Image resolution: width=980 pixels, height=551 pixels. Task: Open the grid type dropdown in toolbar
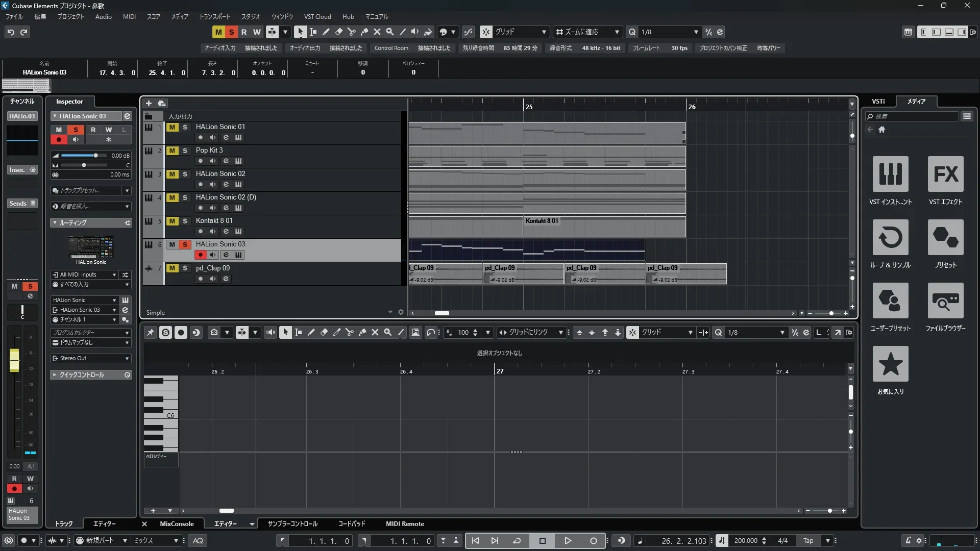[521, 32]
